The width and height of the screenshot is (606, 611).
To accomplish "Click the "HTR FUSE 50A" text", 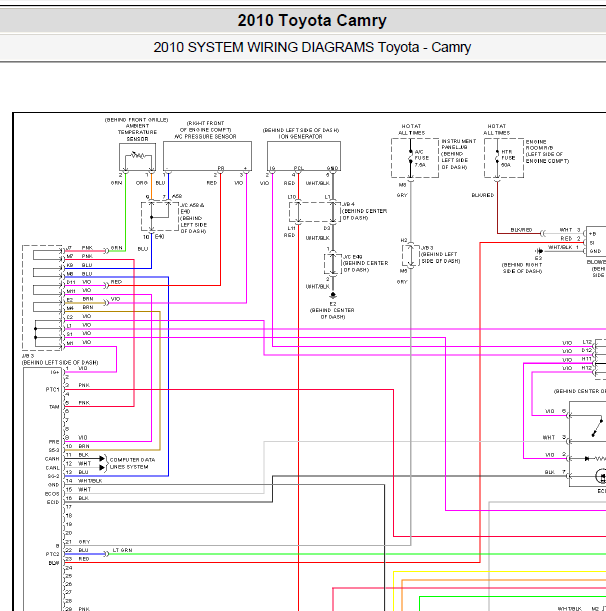I will click(508, 158).
